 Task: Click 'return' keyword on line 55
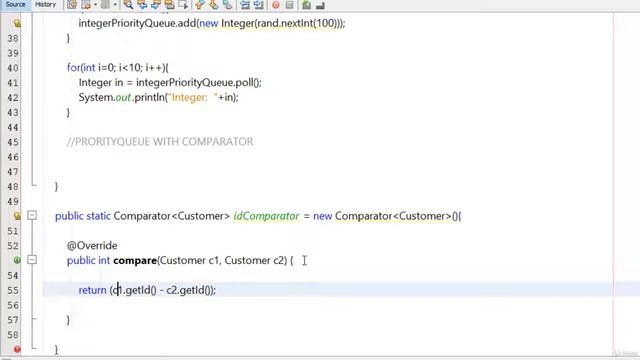[92, 290]
